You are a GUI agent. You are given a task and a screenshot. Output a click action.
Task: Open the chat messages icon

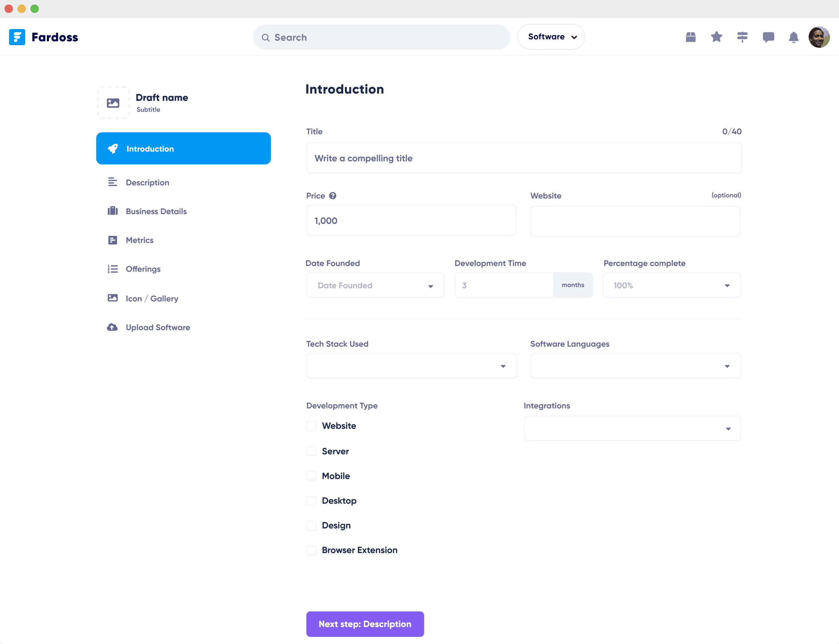click(x=768, y=37)
